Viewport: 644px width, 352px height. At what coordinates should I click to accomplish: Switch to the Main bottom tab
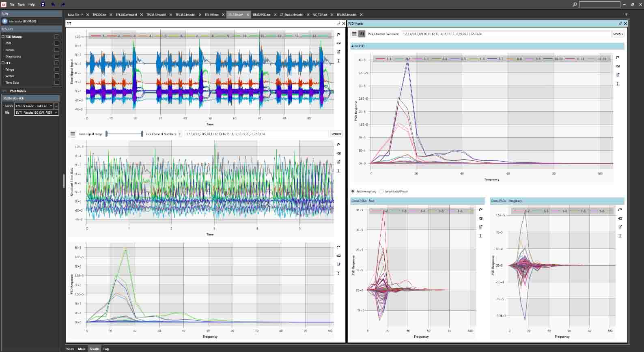pos(82,349)
